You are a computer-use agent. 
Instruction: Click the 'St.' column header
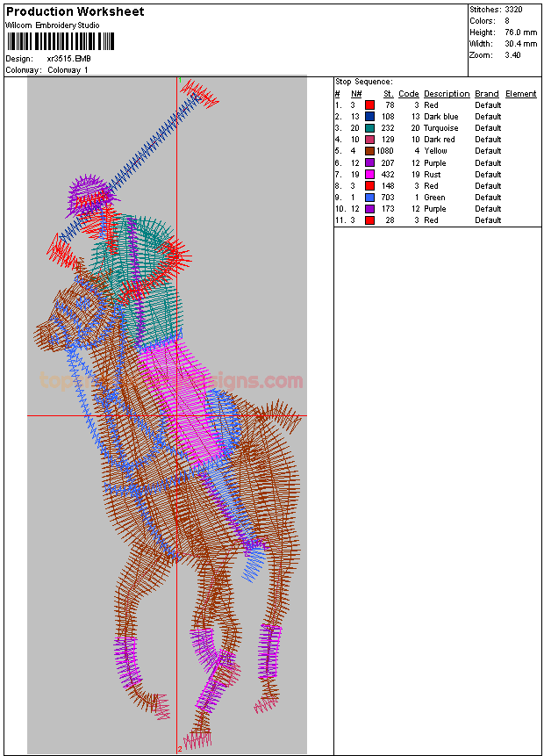[x=389, y=94]
